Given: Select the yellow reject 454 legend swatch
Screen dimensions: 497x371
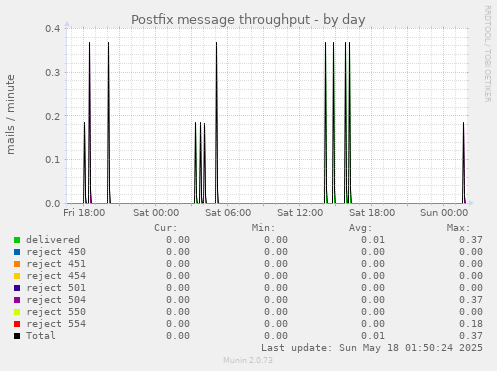Looking at the screenshot, I should (x=17, y=276).
